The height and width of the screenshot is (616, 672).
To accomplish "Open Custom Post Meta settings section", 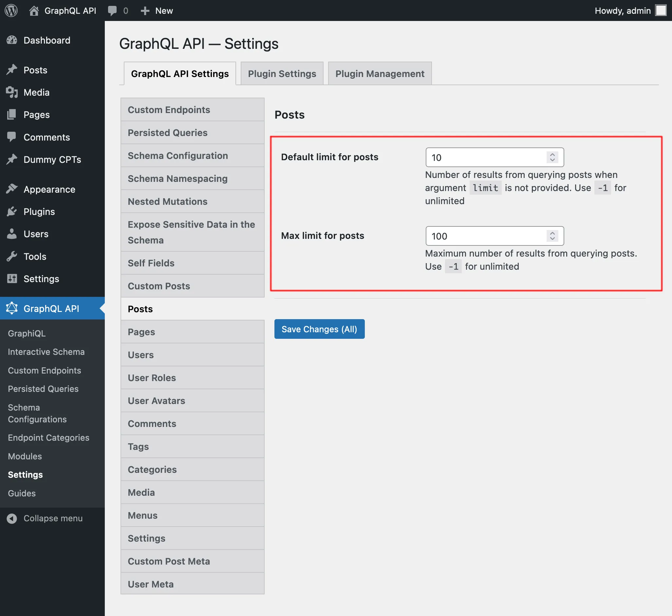I will point(192,561).
